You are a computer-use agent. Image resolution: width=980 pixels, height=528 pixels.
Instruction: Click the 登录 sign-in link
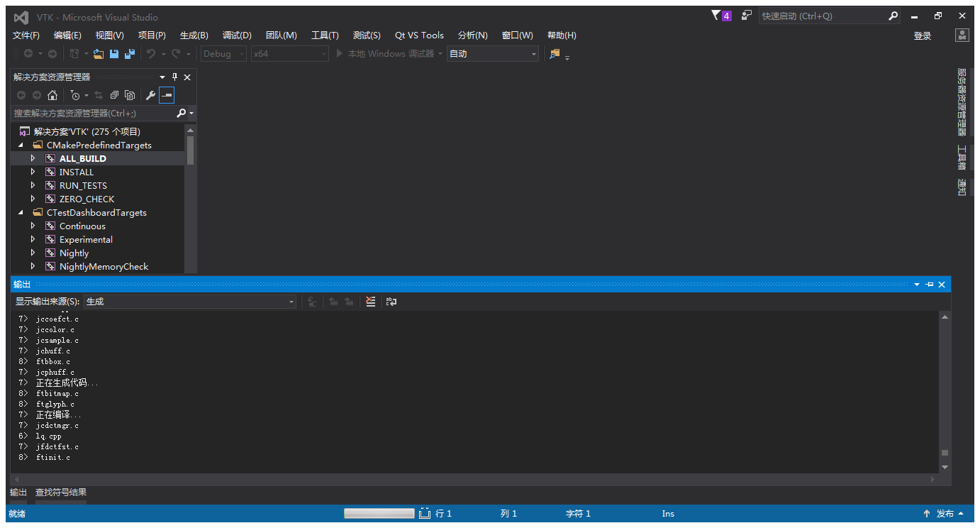[923, 35]
